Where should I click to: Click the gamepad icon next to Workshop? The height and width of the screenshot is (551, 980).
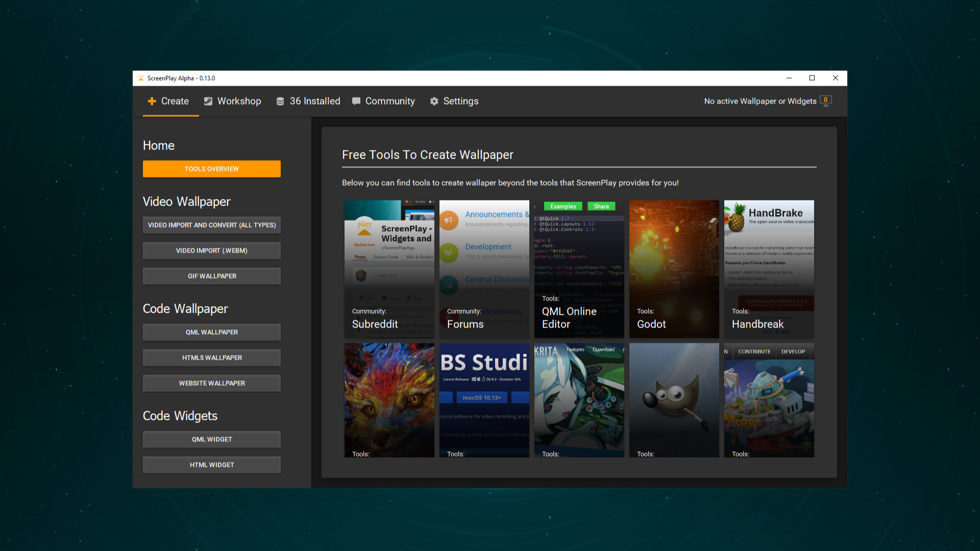point(208,101)
